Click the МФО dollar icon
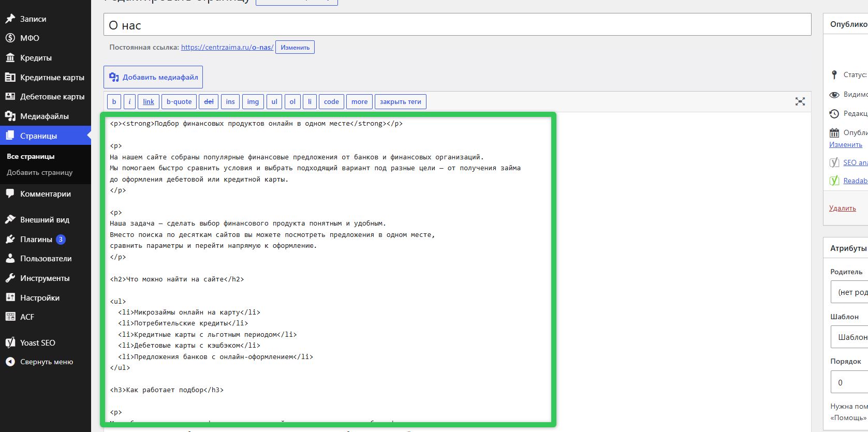Screen dimensions: 868x432 point(10,38)
